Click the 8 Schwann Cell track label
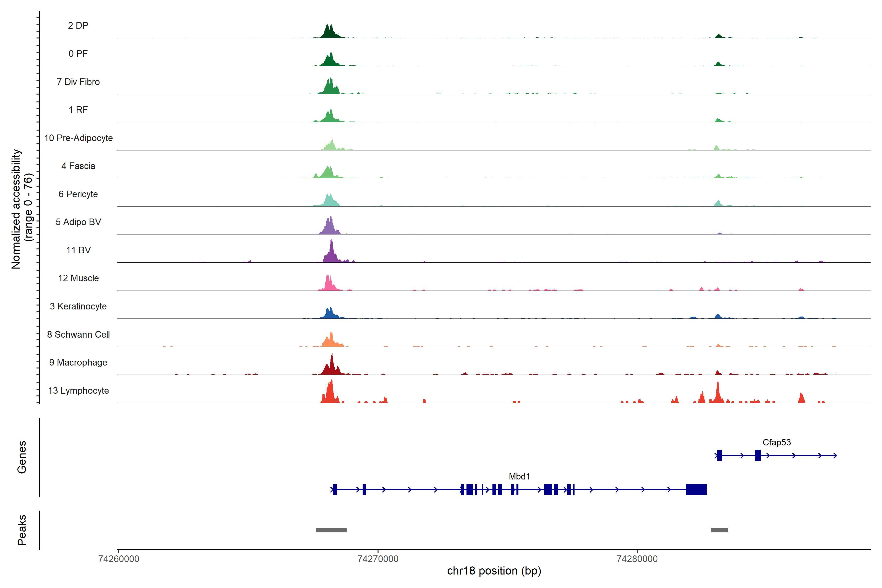The image size is (882, 588). point(78,334)
